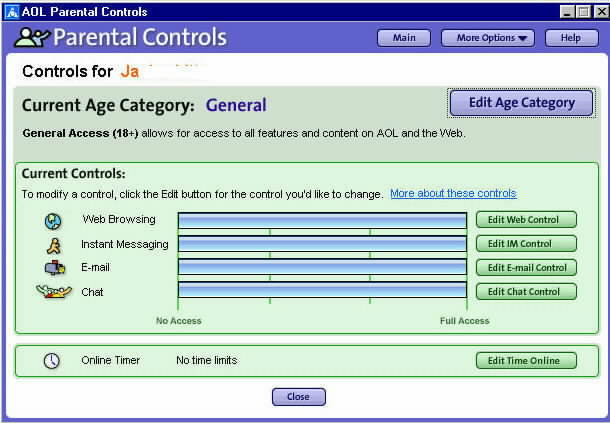Click the AOL title bar icon

12,12
